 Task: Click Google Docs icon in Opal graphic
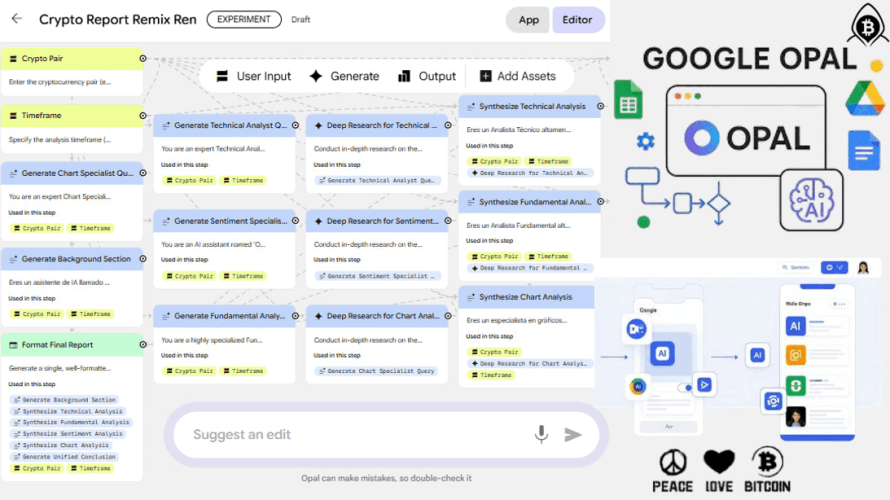tap(864, 150)
